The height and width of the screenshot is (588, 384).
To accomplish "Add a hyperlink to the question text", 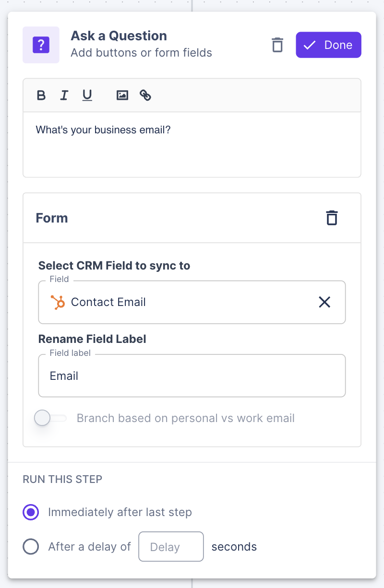I will pyautogui.click(x=145, y=95).
